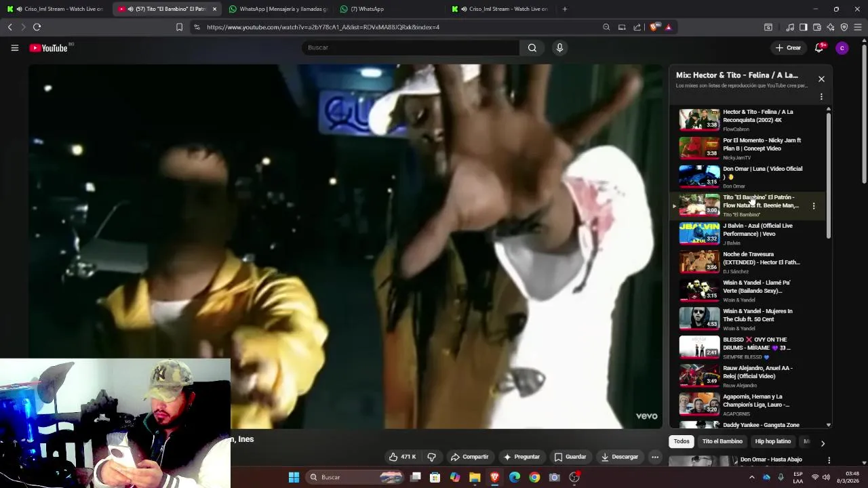Bookmark this page icon
The height and width of the screenshot is (488, 868).
(x=179, y=27)
